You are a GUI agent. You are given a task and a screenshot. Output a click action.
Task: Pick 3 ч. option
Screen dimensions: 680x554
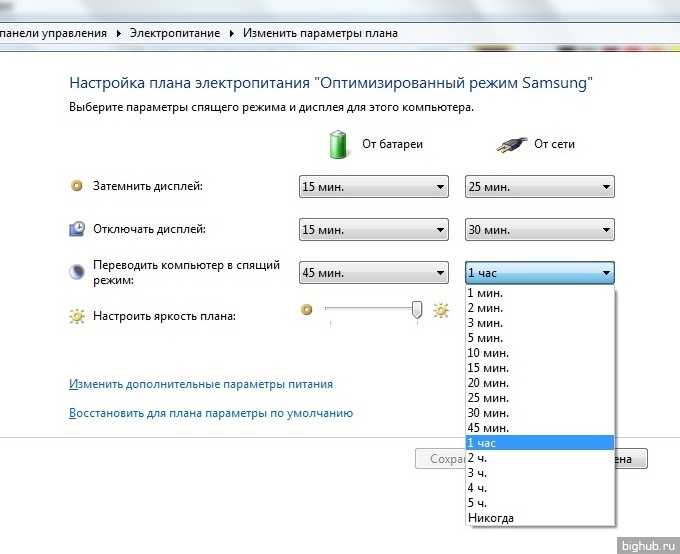click(540, 473)
